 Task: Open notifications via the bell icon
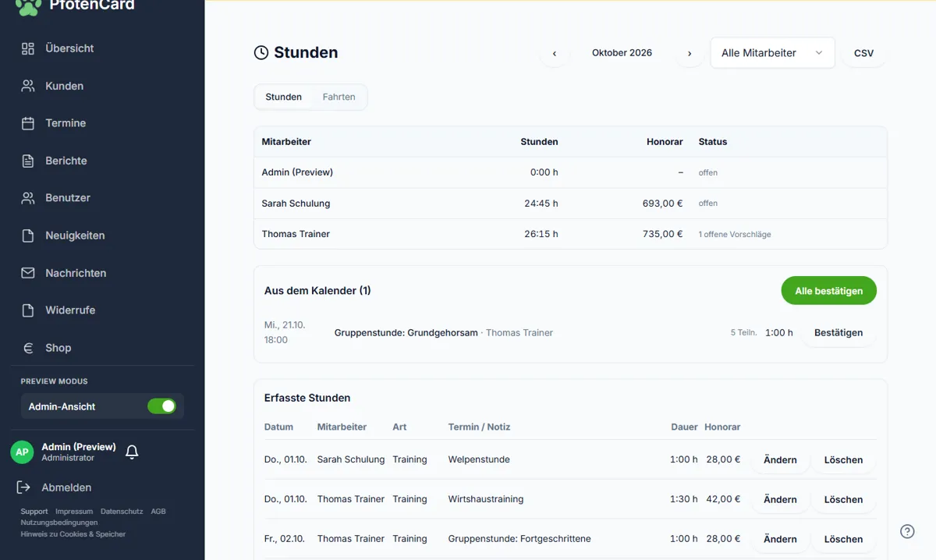132,452
